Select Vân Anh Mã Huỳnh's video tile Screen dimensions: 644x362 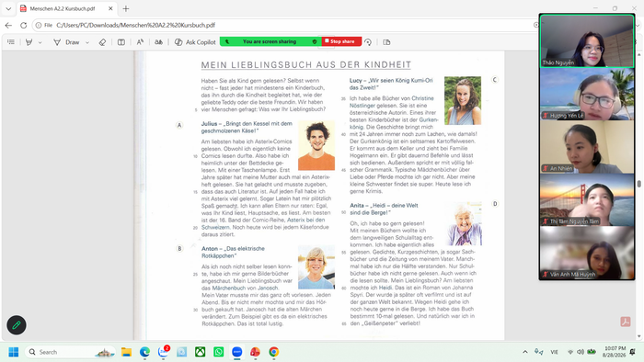[x=587, y=253]
